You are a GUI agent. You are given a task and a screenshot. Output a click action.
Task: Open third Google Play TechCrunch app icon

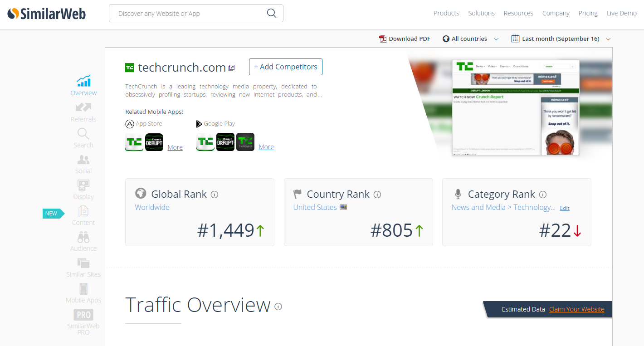[x=245, y=142]
